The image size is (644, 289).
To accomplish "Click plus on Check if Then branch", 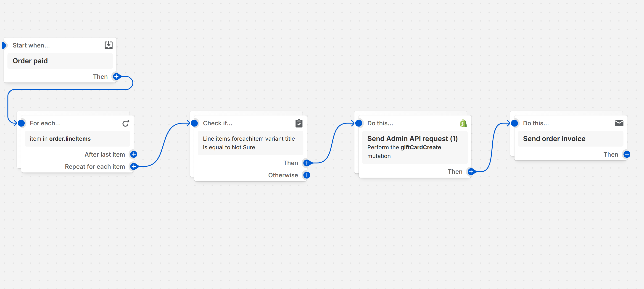I will 307,163.
